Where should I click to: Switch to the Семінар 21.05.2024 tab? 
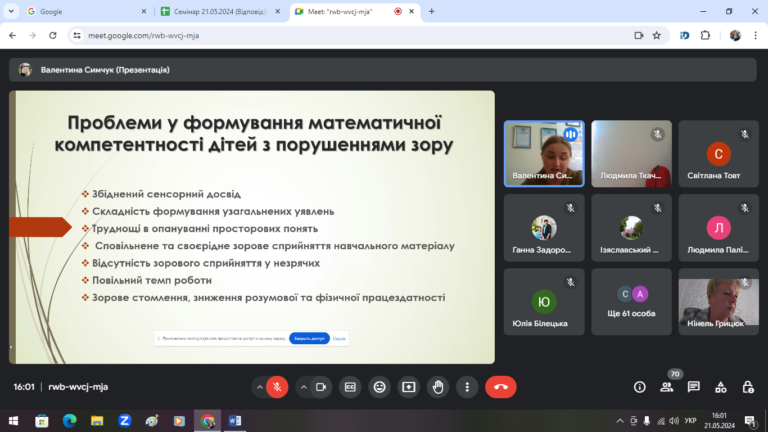(x=220, y=11)
